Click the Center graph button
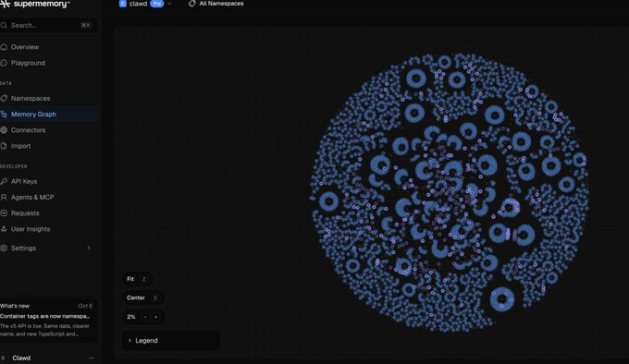The image size is (629, 364). [x=143, y=297]
